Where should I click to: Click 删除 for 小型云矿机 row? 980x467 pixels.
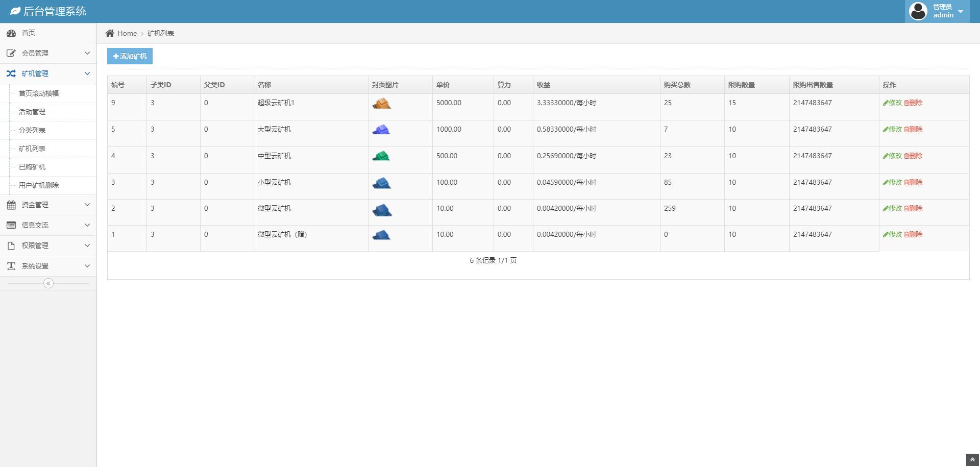[913, 182]
